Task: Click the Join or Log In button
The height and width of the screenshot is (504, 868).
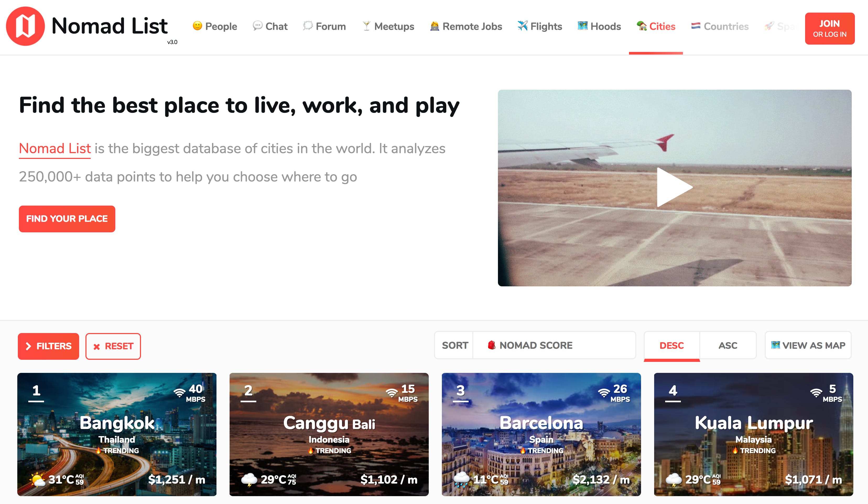Action: tap(830, 29)
